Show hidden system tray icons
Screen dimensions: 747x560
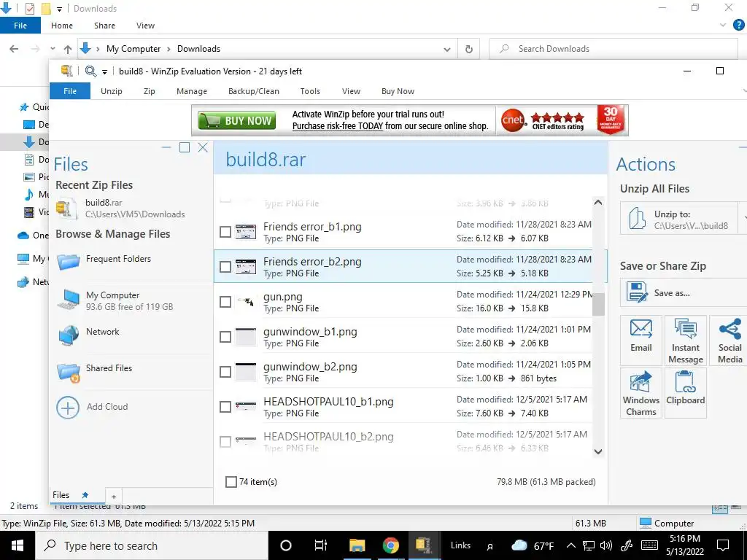[x=570, y=545]
